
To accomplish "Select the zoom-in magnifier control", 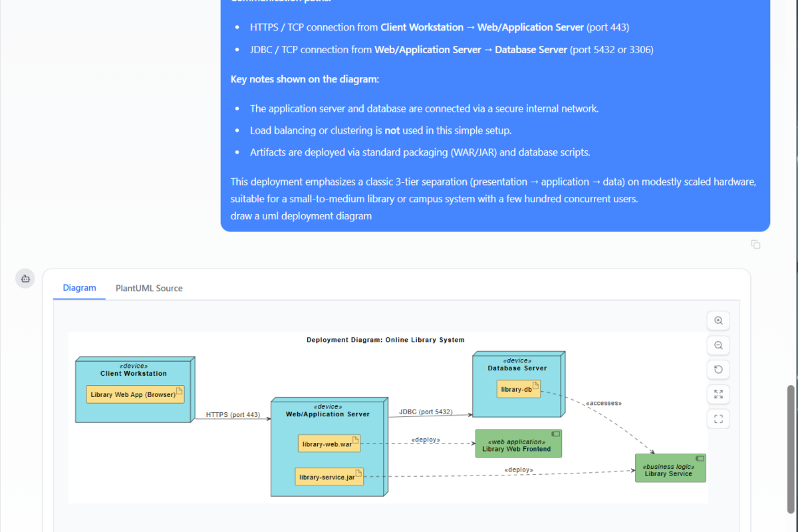I will click(x=718, y=321).
